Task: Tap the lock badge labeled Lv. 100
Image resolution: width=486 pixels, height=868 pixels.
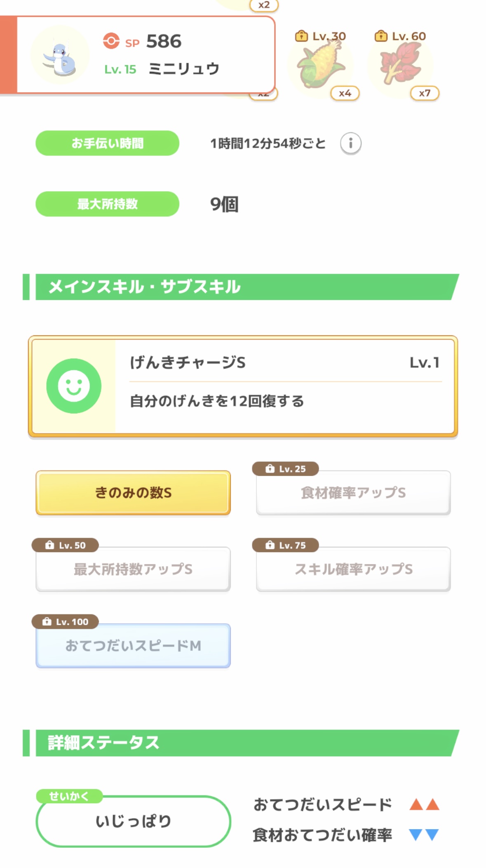Action: (x=66, y=622)
